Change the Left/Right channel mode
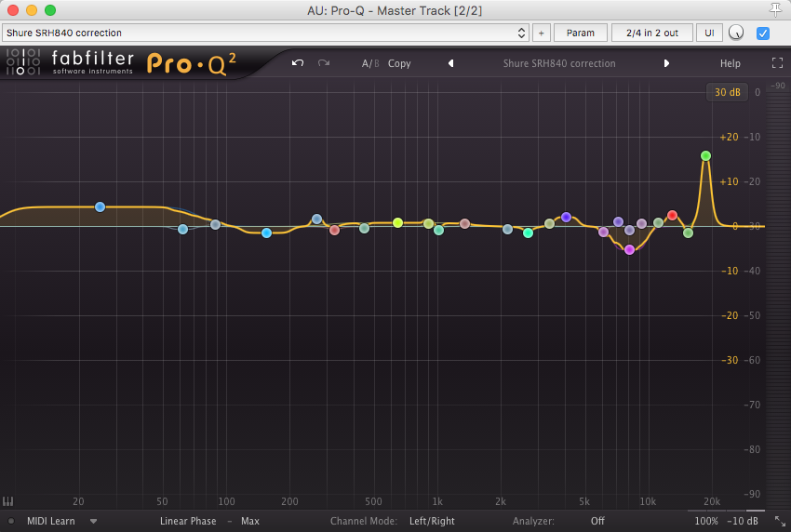This screenshot has height=532, width=791. point(432,521)
